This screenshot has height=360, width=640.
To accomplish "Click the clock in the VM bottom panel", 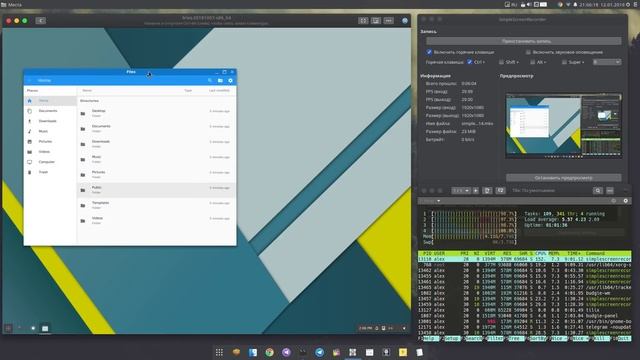I will click(365, 328).
